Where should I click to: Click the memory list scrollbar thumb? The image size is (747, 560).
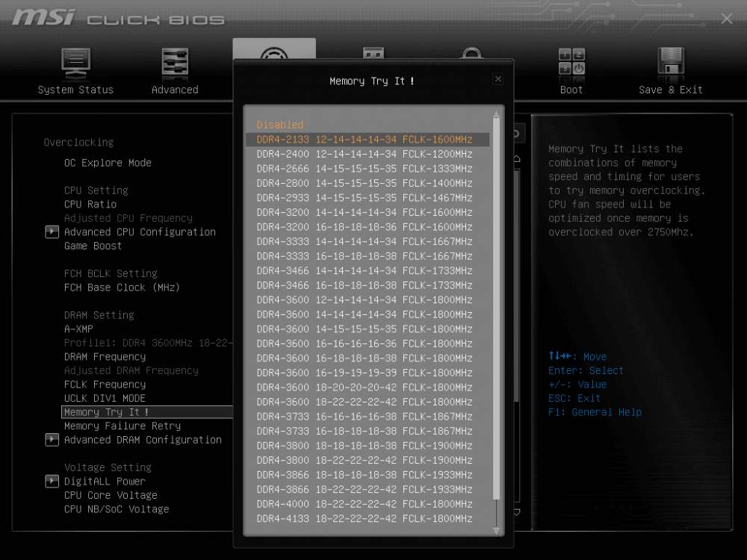pos(496,308)
